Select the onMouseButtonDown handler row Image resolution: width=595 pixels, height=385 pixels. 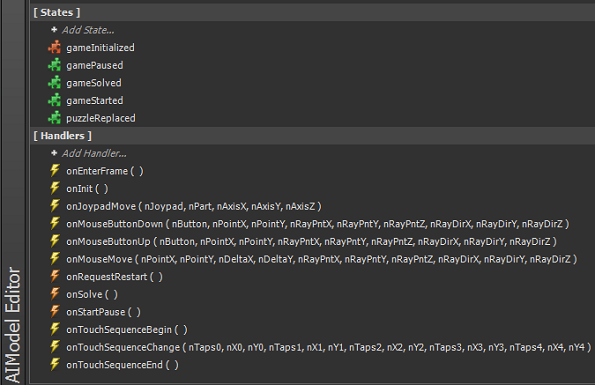click(318, 224)
